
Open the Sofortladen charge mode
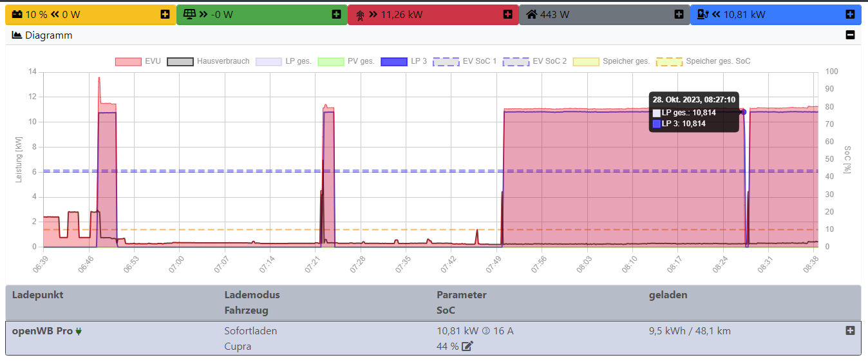point(250,331)
